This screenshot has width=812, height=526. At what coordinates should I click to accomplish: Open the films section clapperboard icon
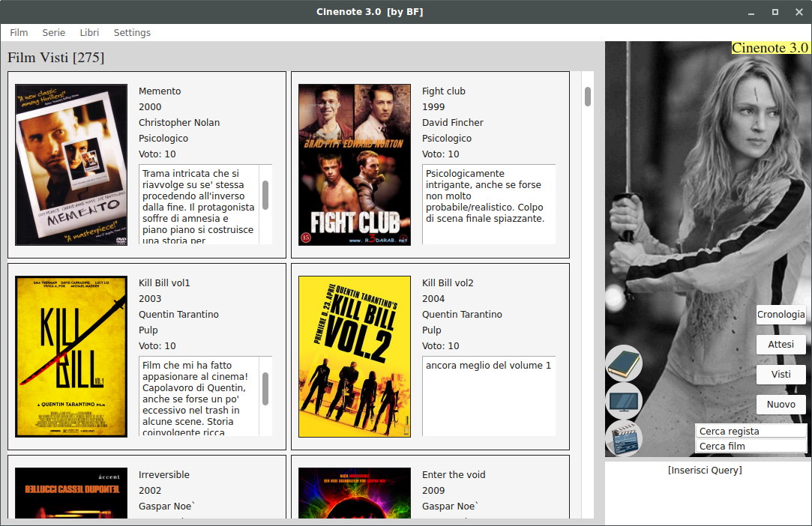(624, 438)
